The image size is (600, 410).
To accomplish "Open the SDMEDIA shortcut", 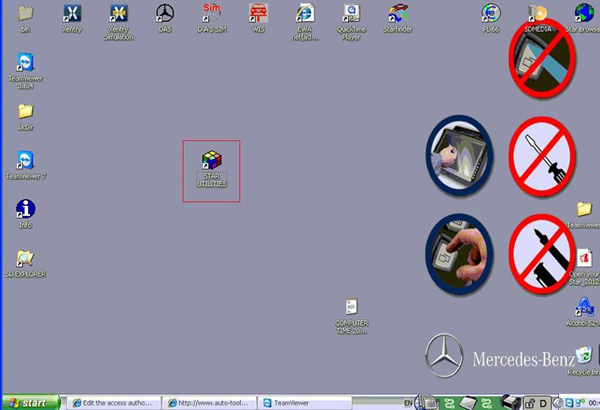I will [x=538, y=14].
